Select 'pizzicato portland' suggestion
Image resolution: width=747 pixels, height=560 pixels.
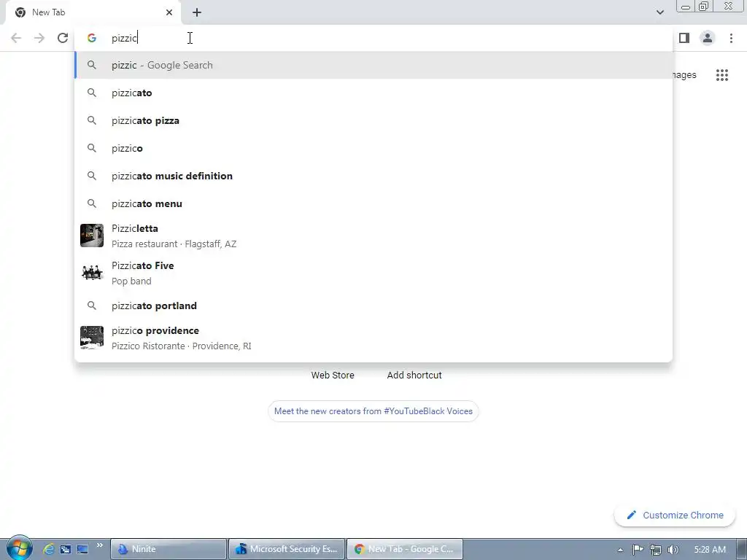tap(374, 306)
